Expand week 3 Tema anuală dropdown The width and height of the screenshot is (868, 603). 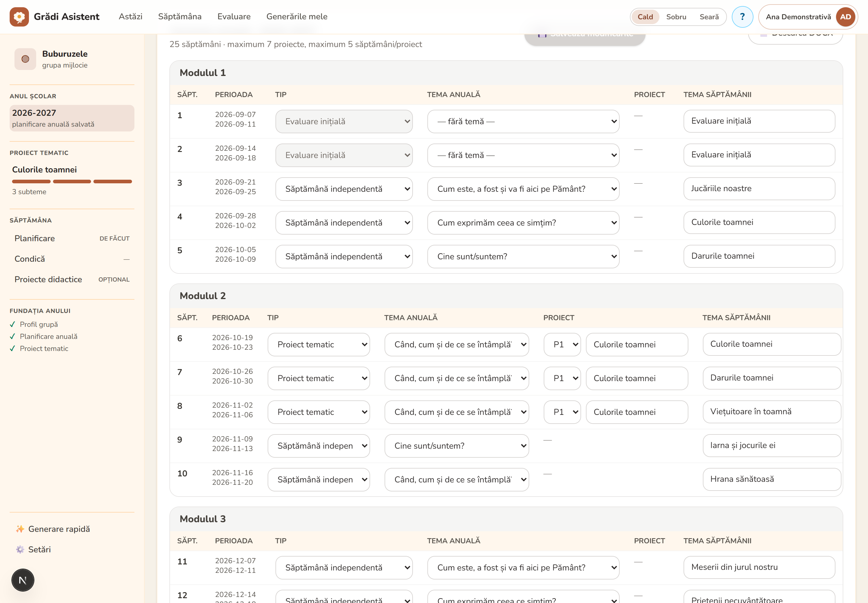point(523,189)
